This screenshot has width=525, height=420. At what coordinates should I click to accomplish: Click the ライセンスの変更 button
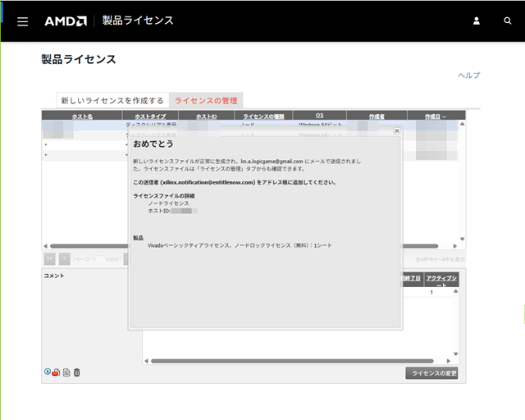point(431,373)
